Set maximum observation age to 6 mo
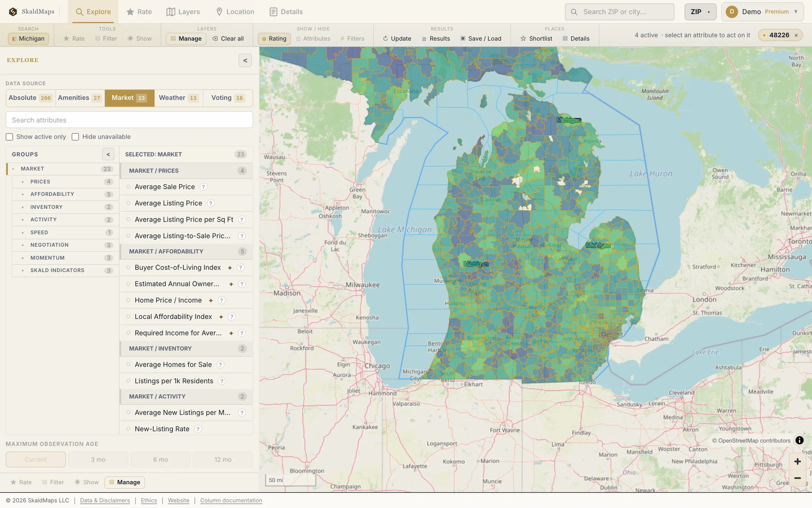 161,460
